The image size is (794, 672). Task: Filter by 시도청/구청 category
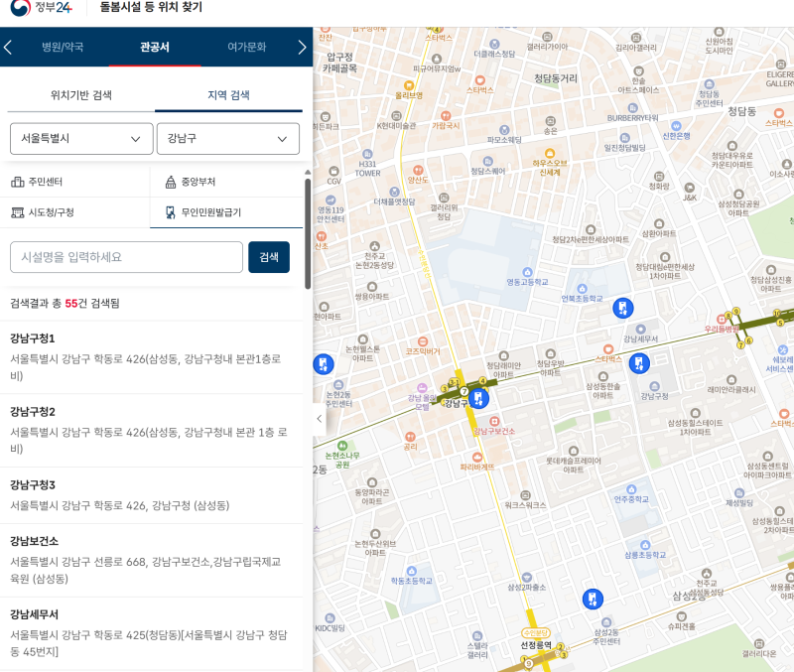click(75, 212)
